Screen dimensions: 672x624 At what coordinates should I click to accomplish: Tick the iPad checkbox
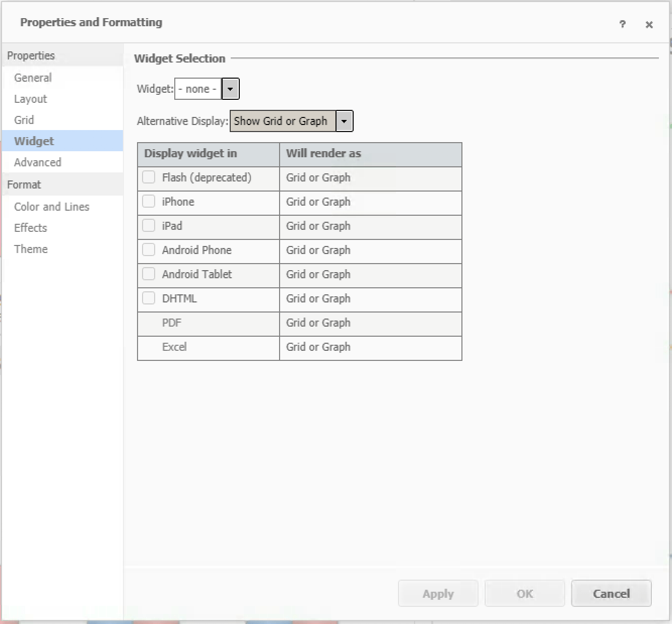149,226
